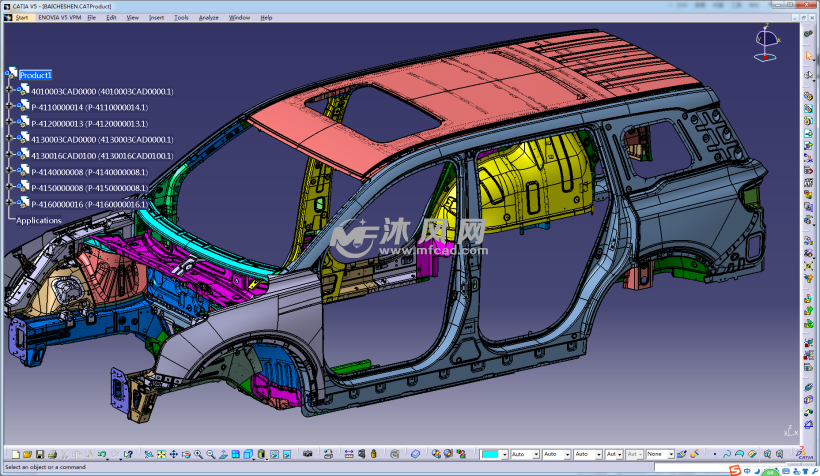Swap visible space with the adjacent icon

(x=287, y=455)
